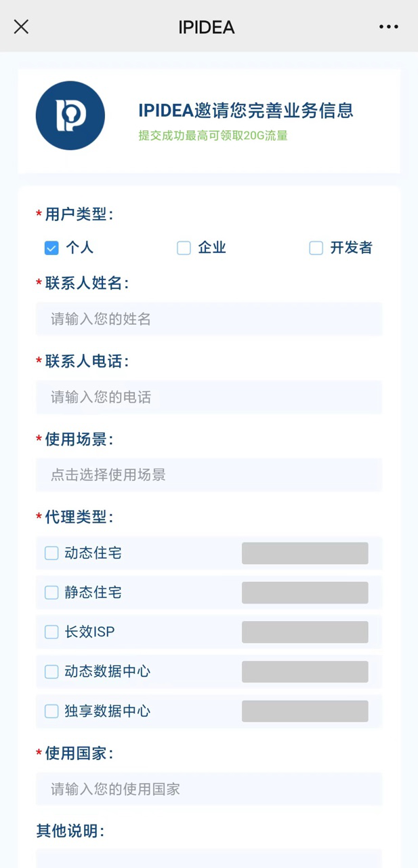Tap the X close icon at top left

[21, 27]
